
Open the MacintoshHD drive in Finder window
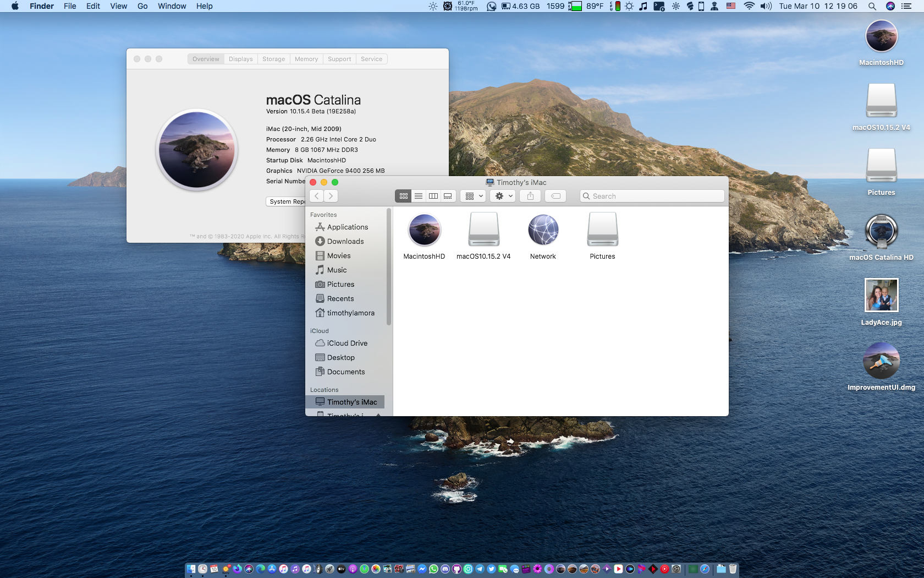click(424, 231)
